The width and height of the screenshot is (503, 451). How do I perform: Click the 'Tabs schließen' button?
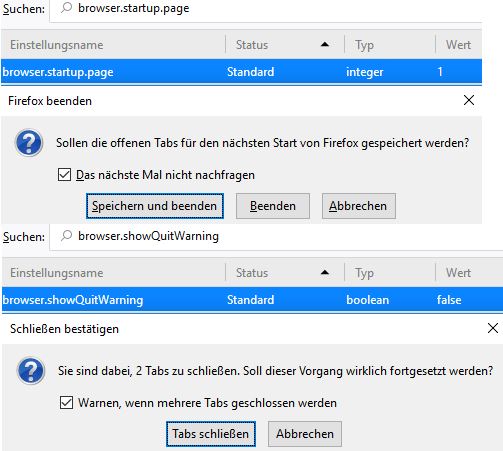211,434
